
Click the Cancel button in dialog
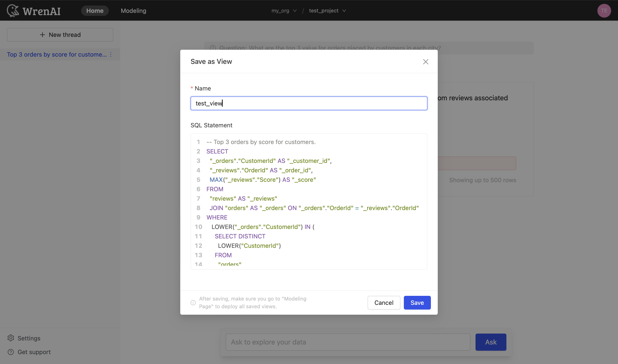click(384, 302)
